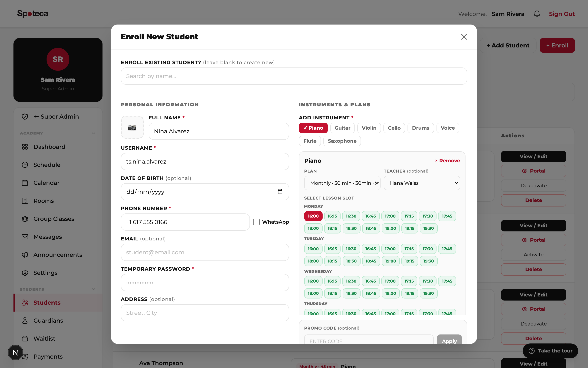Deselect the Piano instrument chip
The width and height of the screenshot is (588, 368).
coord(313,128)
